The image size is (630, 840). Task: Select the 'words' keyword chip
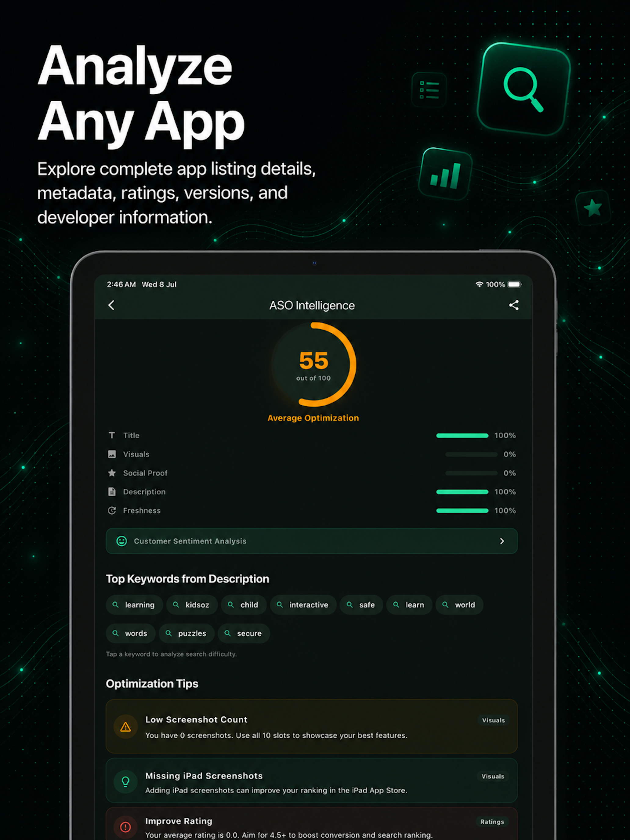click(x=131, y=633)
